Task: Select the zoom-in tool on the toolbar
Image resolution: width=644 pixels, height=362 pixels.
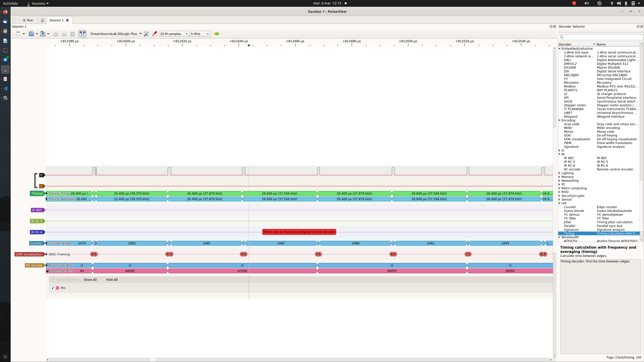Action: 56,34
